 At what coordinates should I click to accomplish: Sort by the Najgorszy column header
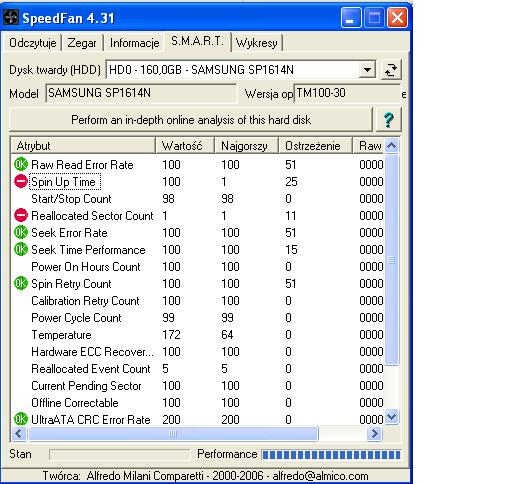pos(246,146)
